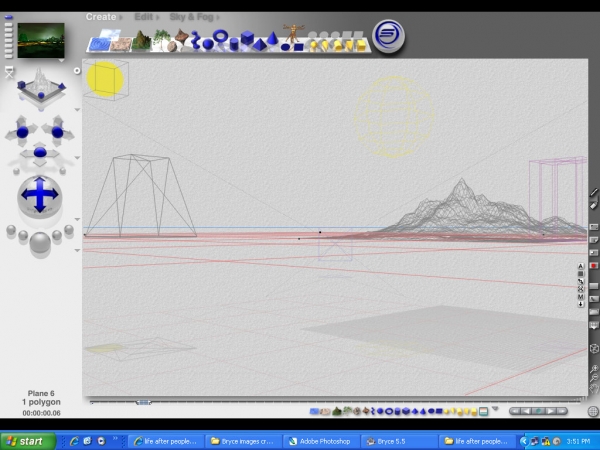The width and height of the screenshot is (600, 450).
Task: Switch to Adobe Photoshop in taskbar
Action: tap(322, 441)
